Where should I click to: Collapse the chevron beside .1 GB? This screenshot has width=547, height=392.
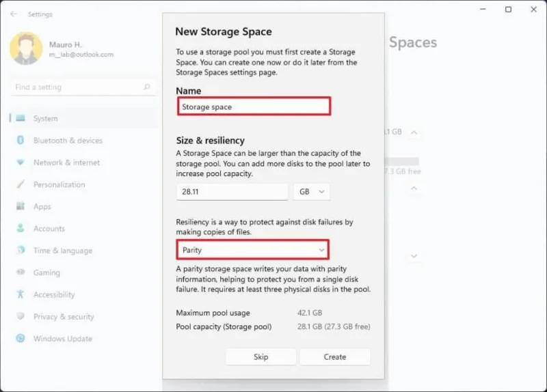[414, 132]
